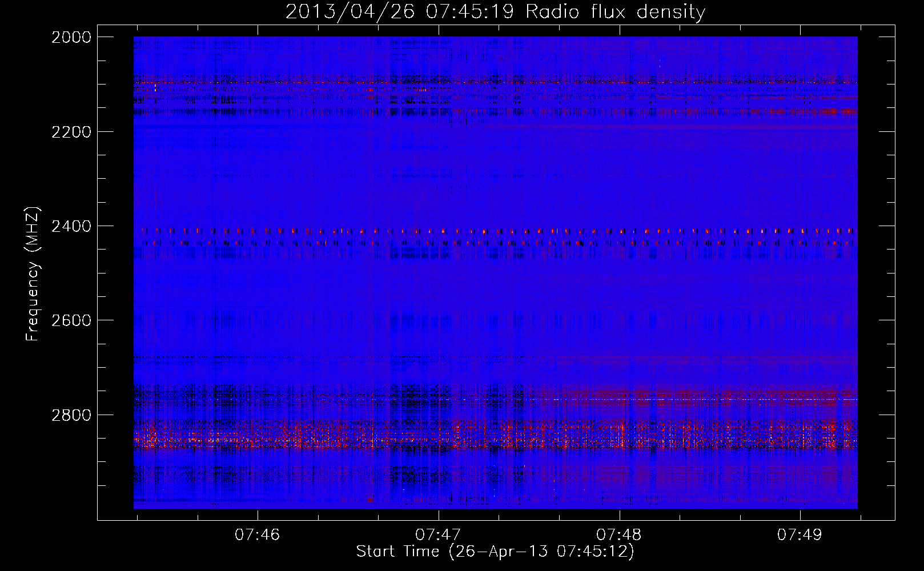Click the 07:46 time axis label
The image size is (924, 571).
tap(257, 534)
